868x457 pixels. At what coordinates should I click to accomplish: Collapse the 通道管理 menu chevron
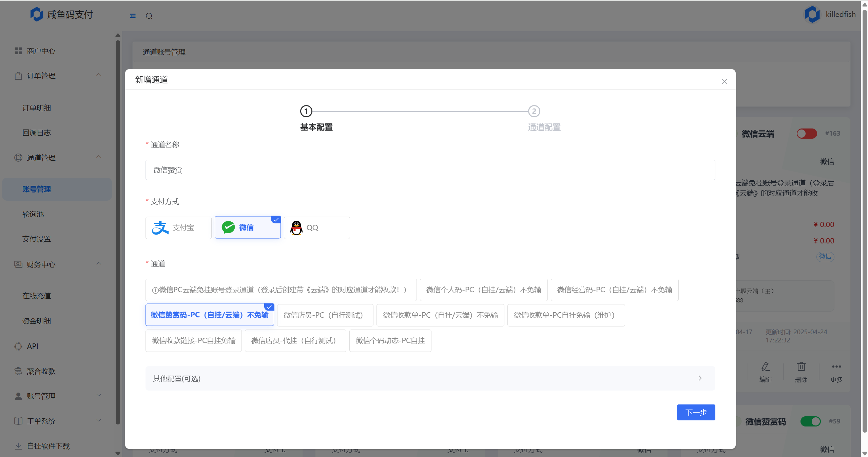coord(99,157)
